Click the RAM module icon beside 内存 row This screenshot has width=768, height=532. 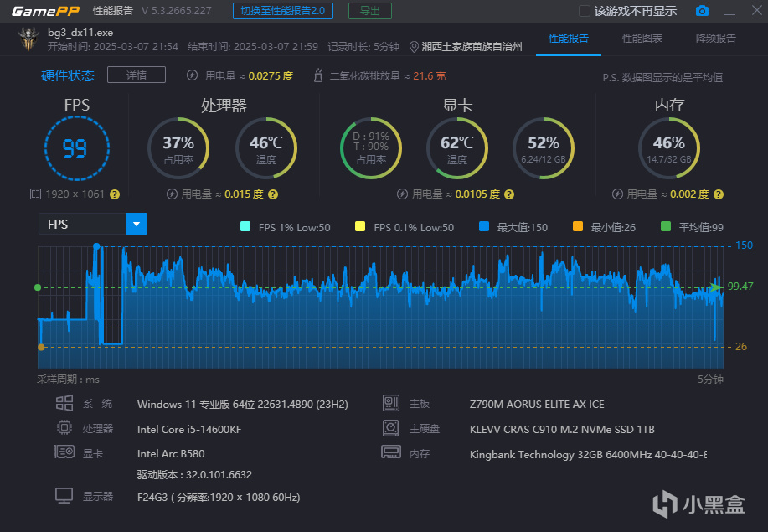click(391, 452)
